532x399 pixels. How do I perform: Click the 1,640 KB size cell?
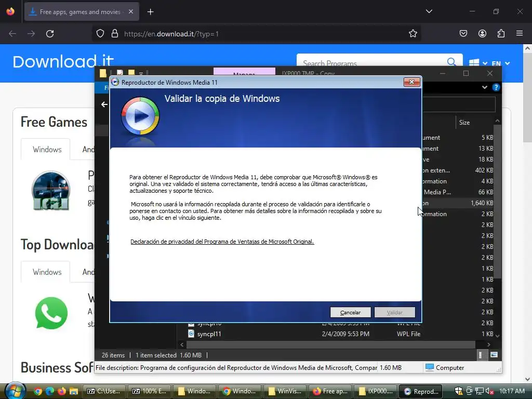click(x=482, y=203)
